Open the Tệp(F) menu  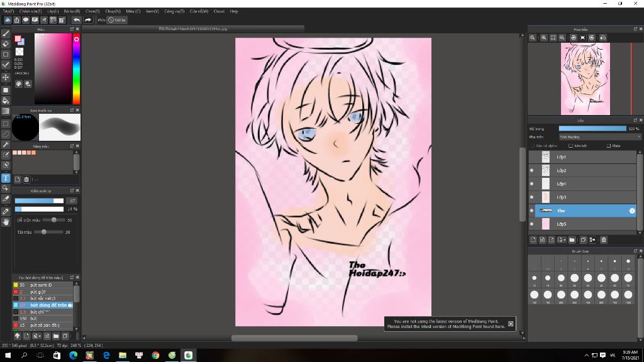pyautogui.click(x=8, y=11)
